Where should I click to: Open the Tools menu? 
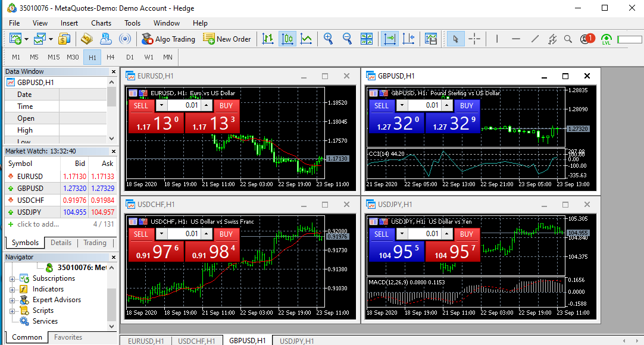[132, 23]
